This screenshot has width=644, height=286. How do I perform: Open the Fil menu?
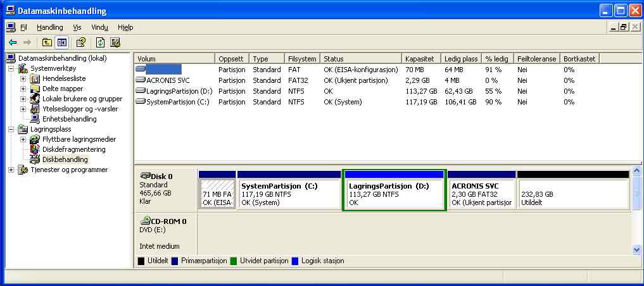click(x=23, y=27)
